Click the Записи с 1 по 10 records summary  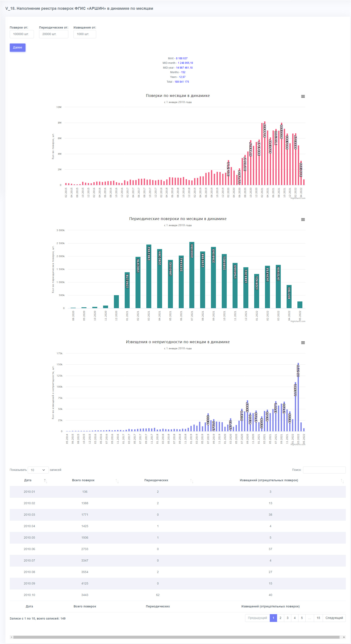[x=38, y=618]
